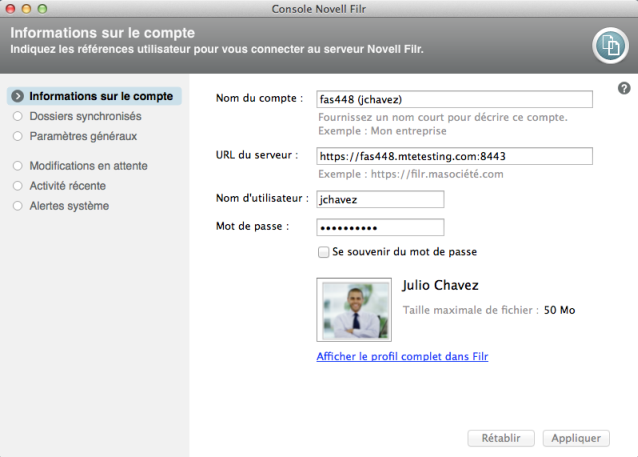Close the Console Novell Filr window
638x457 pixels.
[x=10, y=9]
